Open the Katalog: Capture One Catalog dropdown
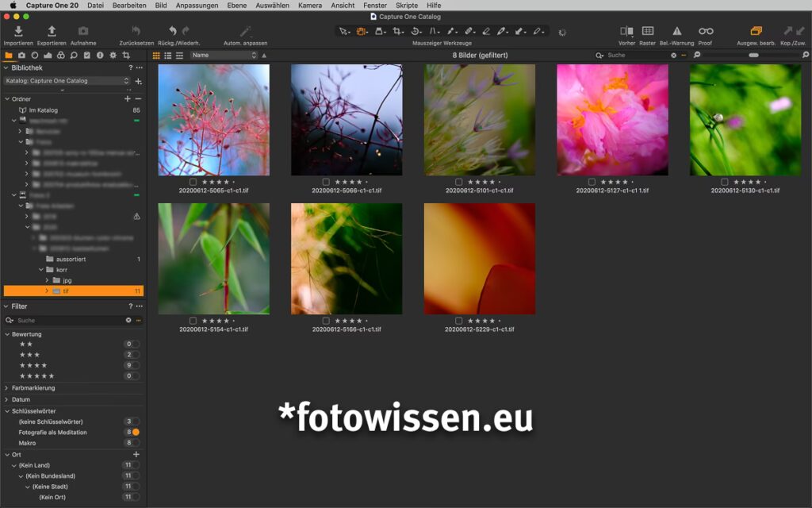This screenshot has width=812, height=508. click(67, 81)
